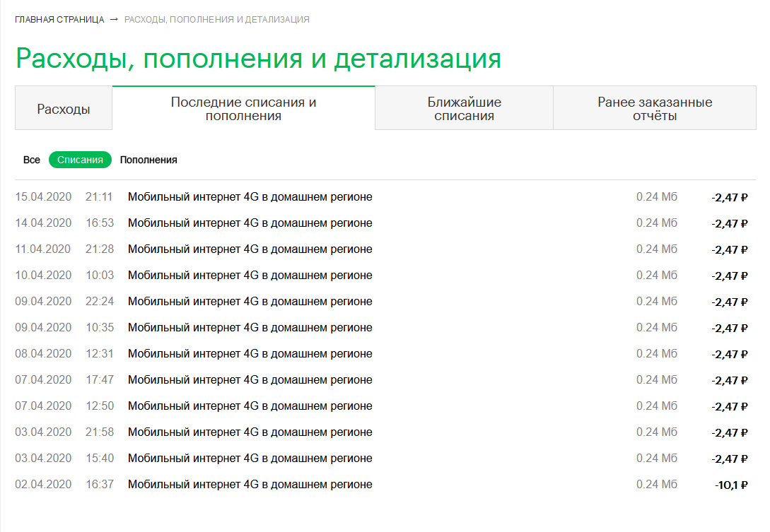This screenshot has width=770, height=532.
Task: Click the -2,47 ₽ amount in the 10.04.2020 row
Action: (730, 276)
